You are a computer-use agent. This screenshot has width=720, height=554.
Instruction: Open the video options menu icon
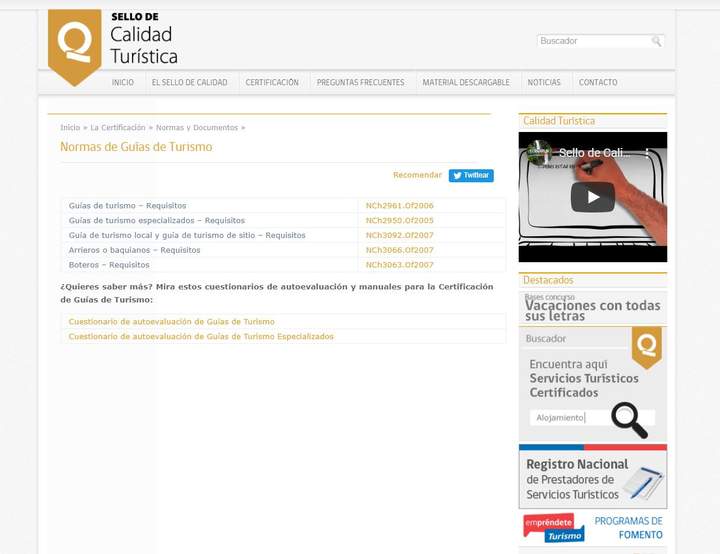647,154
